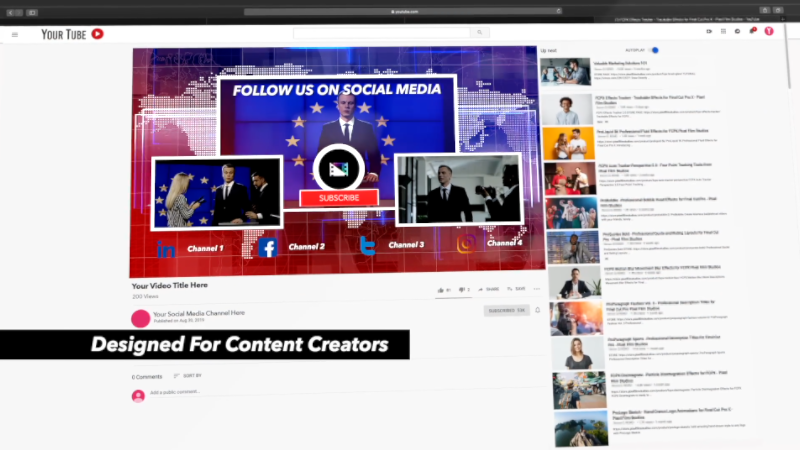Click the browser reload icon in address bar
800x450 pixels.
point(559,11)
